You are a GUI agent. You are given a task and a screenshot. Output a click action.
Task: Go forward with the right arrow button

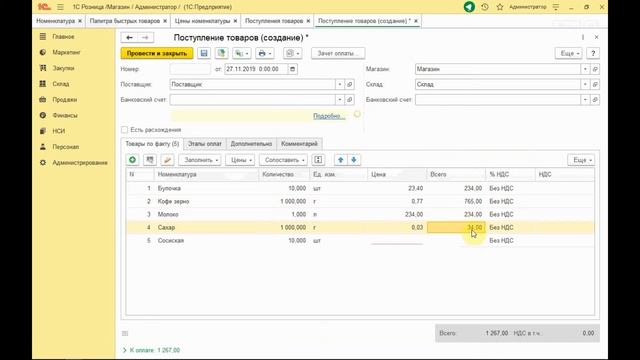coord(145,38)
